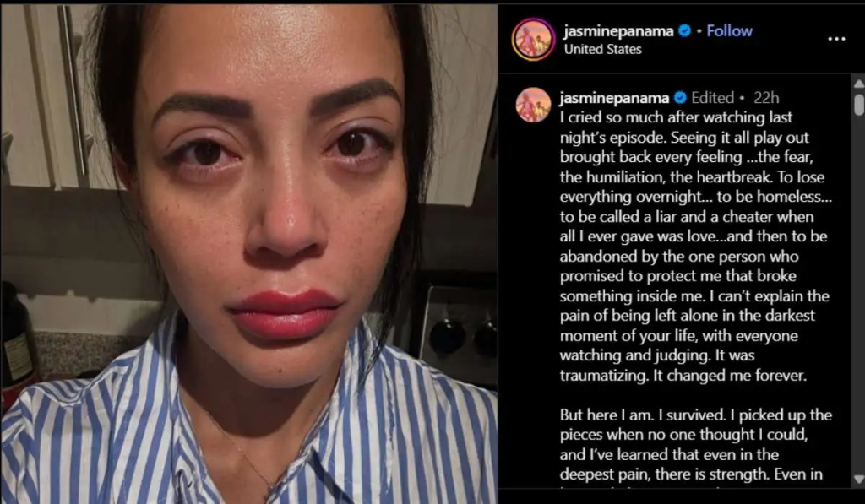
Task: Open the United States location link
Action: (x=602, y=49)
